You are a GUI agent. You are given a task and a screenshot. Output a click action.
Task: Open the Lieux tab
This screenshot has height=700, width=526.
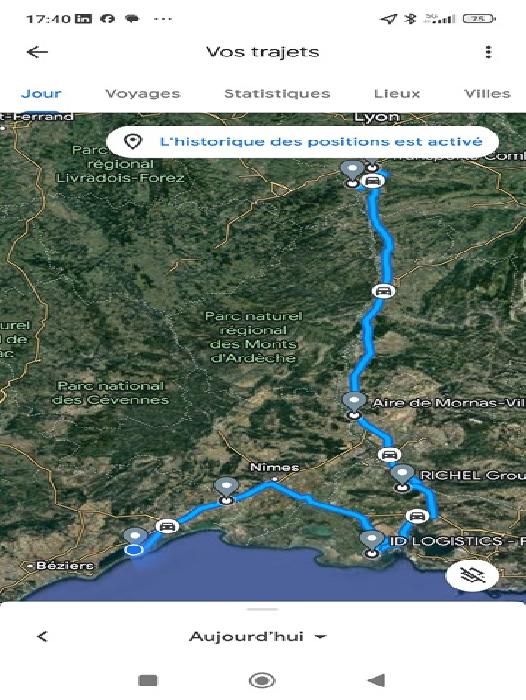[x=397, y=94]
